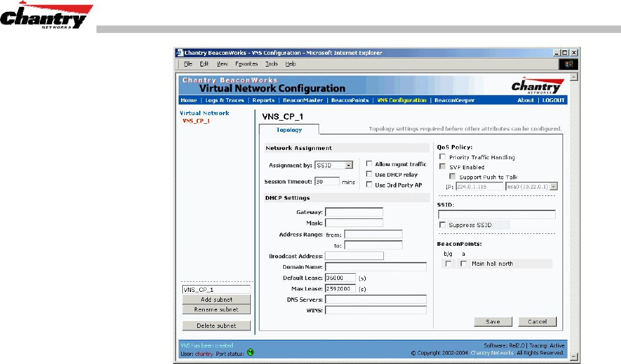Click the Domain Name field
The height and width of the screenshot is (364, 621).
point(376,267)
